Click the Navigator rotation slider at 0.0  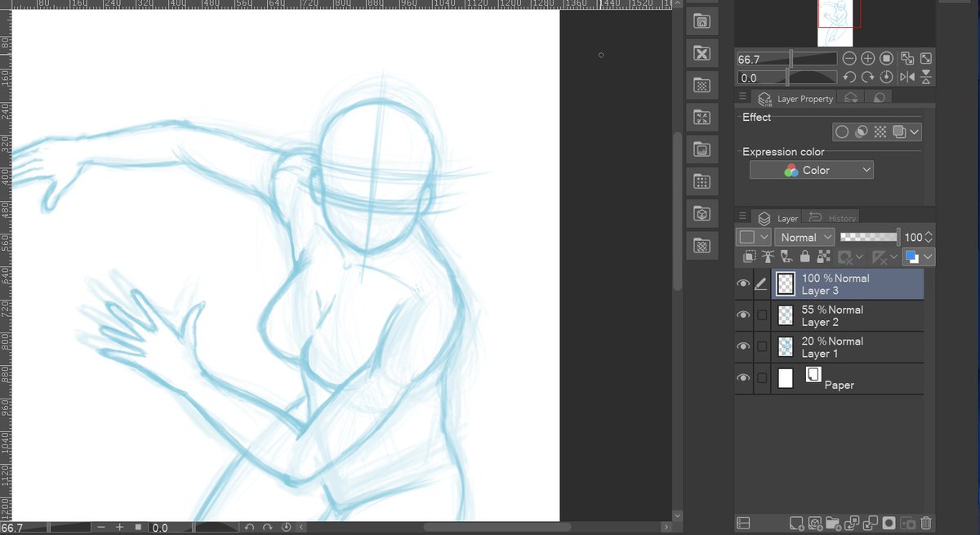787,78
